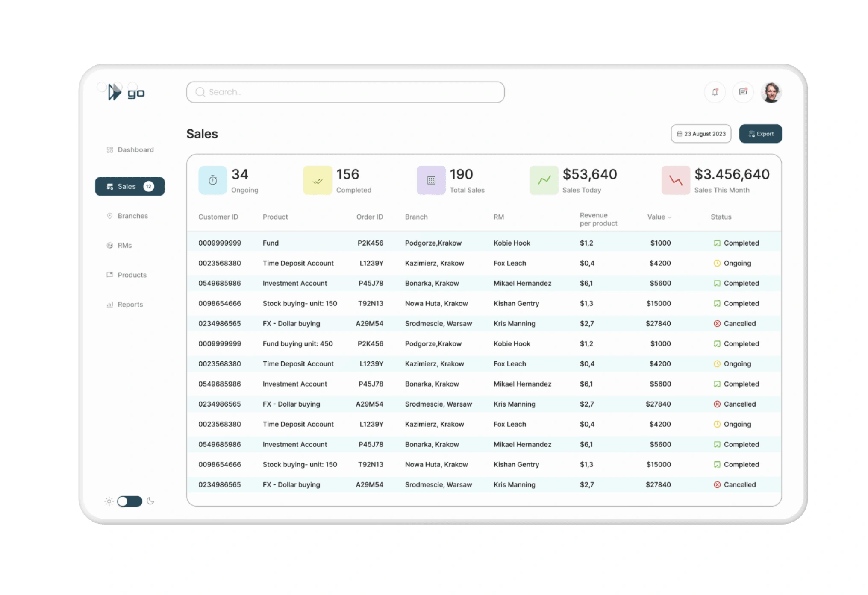Click the sun light mode icon
This screenshot has width=868, height=595.
109,501
